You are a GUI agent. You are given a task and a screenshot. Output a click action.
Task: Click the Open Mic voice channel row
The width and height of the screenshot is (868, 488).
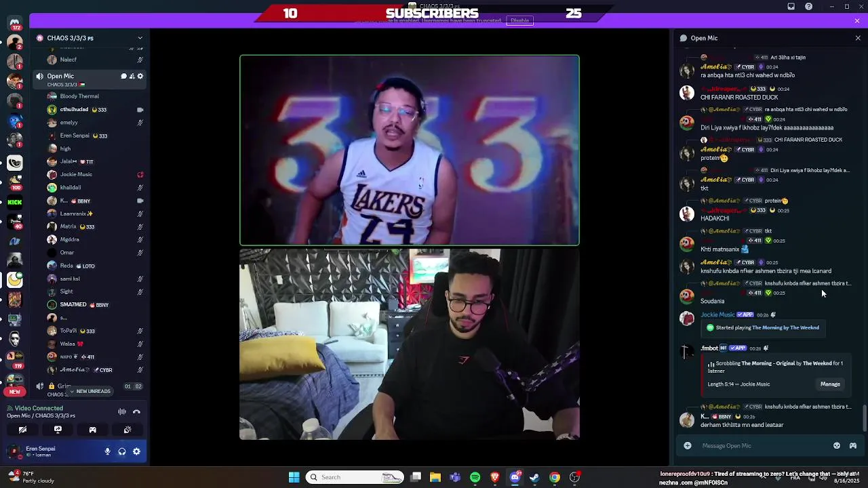[x=90, y=79]
